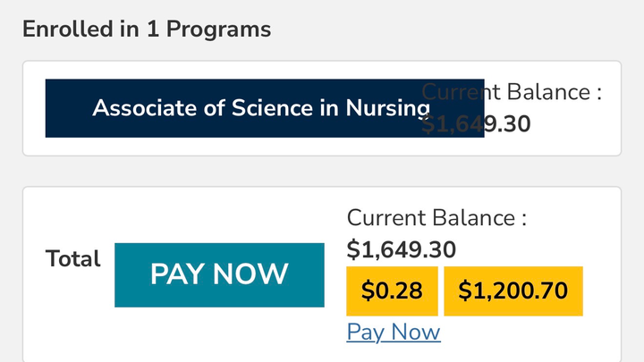644x362 pixels.
Task: Select the $0.28 payment amount
Action: coord(392,290)
